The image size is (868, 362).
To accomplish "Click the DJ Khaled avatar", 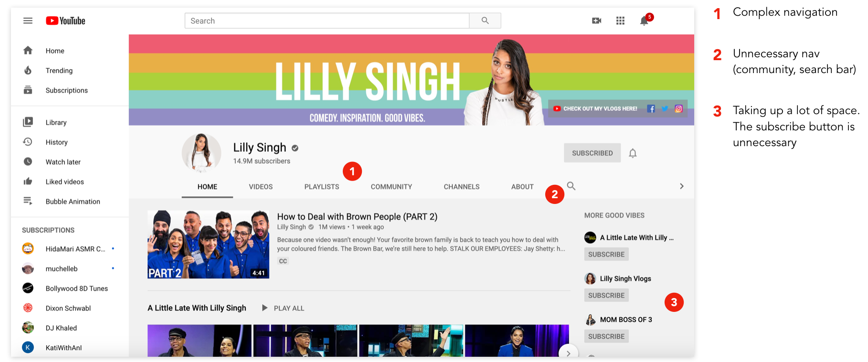I will coord(28,328).
